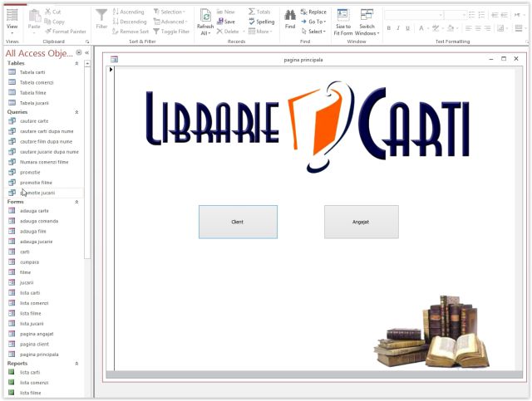
Task: Open the Selection filter dropdown
Action: (x=170, y=12)
